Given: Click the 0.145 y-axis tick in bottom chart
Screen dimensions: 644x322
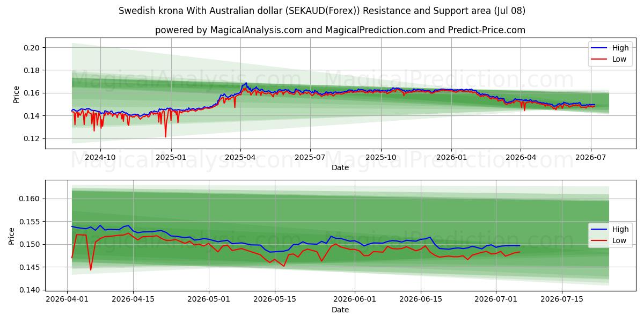Looking at the screenshot, I should click(x=31, y=267).
